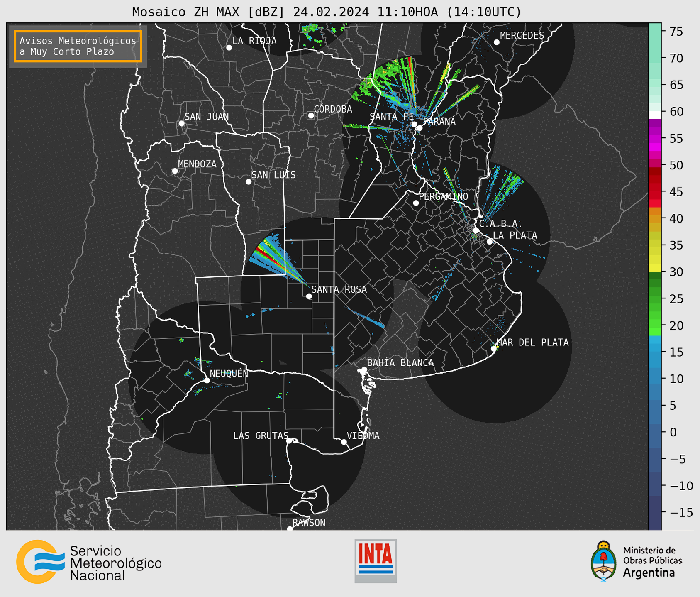Click the C.A.B.A. city marker dot
This screenshot has width=700, height=597.
coord(476,230)
